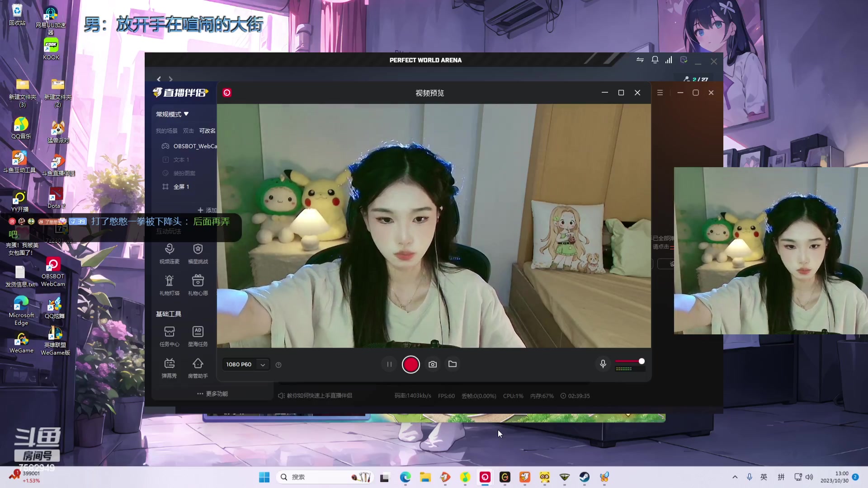Switch to the 可改名 tab
Image resolution: width=868 pixels, height=488 pixels.
(207, 131)
